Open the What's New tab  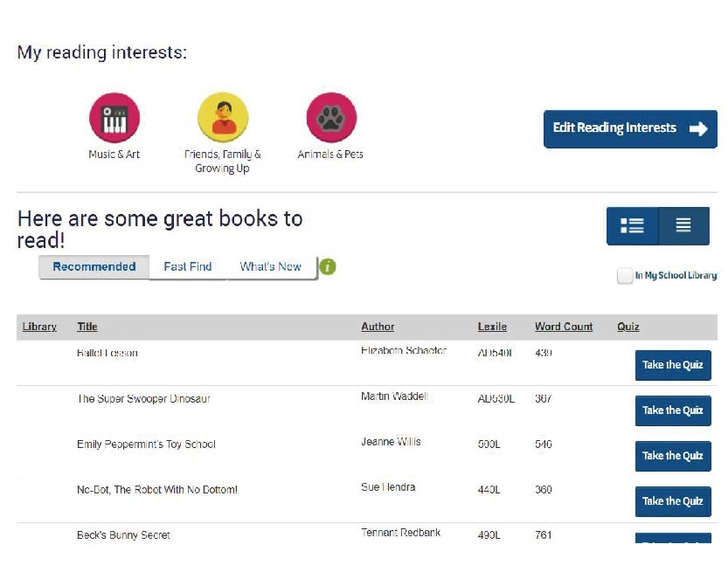(270, 267)
